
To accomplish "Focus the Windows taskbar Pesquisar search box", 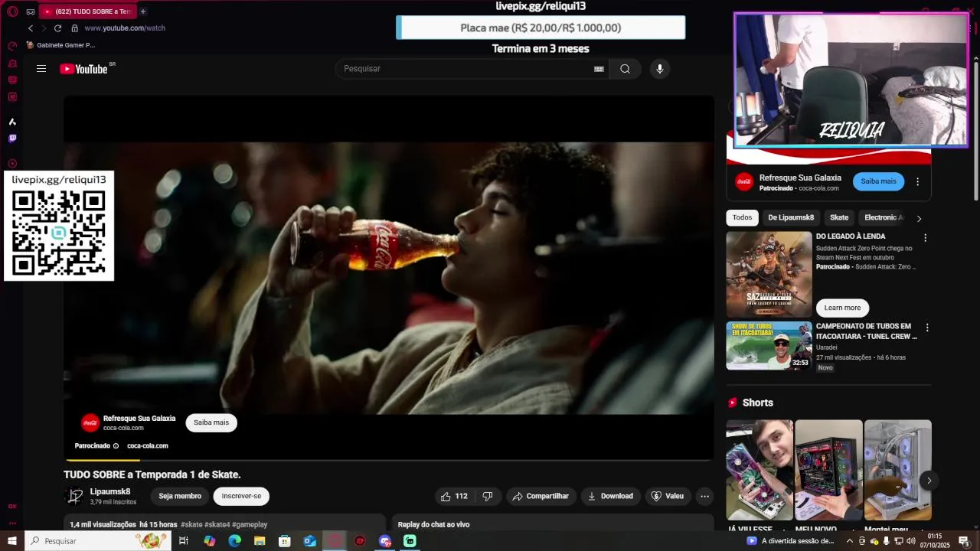I will [x=97, y=541].
